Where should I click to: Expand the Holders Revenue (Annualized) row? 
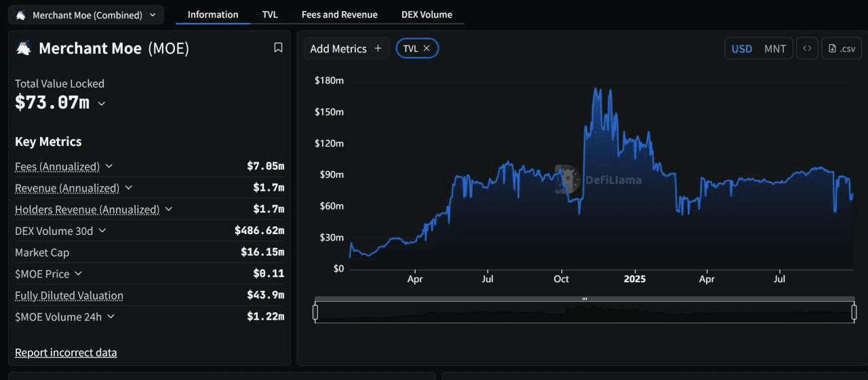(169, 210)
